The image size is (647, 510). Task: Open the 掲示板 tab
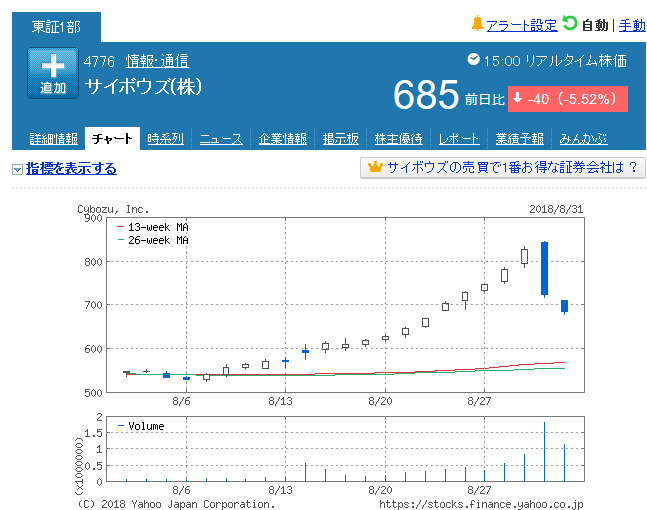coord(341,139)
